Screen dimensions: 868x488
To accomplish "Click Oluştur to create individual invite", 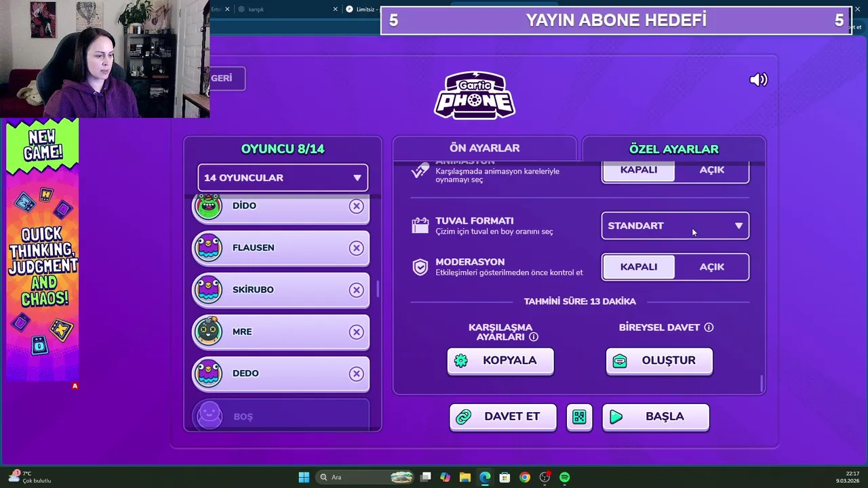I will click(659, 361).
